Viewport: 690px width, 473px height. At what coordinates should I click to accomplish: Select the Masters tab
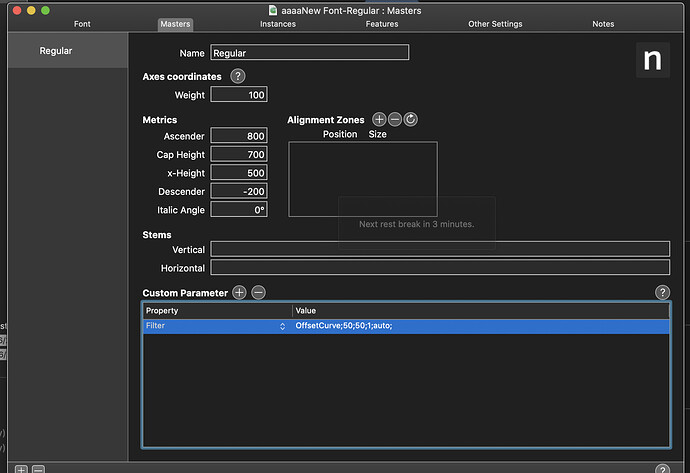pyautogui.click(x=175, y=24)
